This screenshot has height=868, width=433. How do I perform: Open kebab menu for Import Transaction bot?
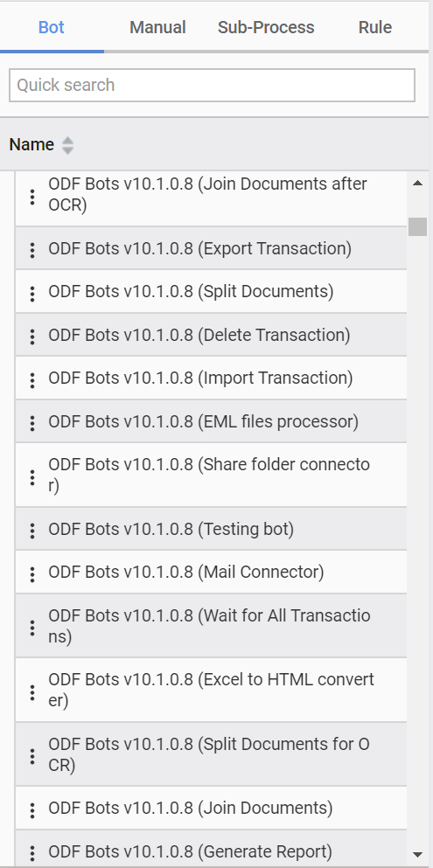click(32, 379)
